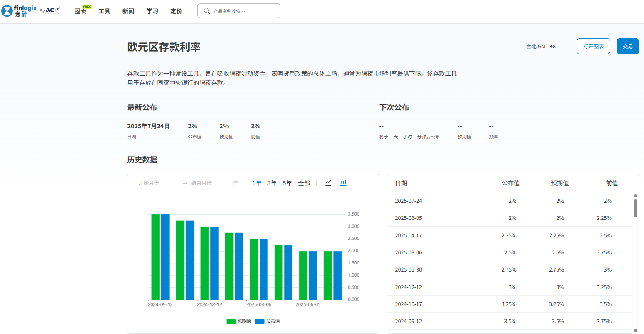The height and width of the screenshot is (334, 644).
Task: Click scrollbar up arrow in history table
Action: (x=635, y=195)
